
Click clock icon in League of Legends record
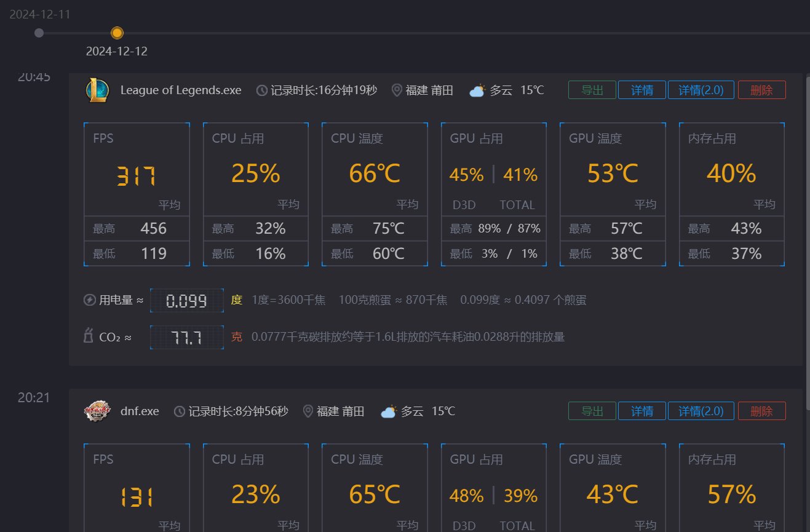[262, 90]
